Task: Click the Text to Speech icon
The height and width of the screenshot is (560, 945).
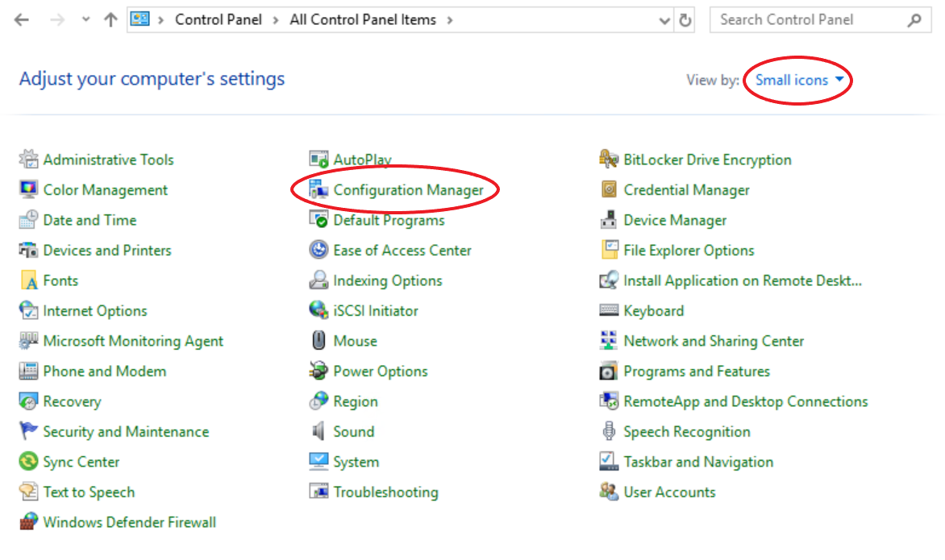Action: click(28, 492)
